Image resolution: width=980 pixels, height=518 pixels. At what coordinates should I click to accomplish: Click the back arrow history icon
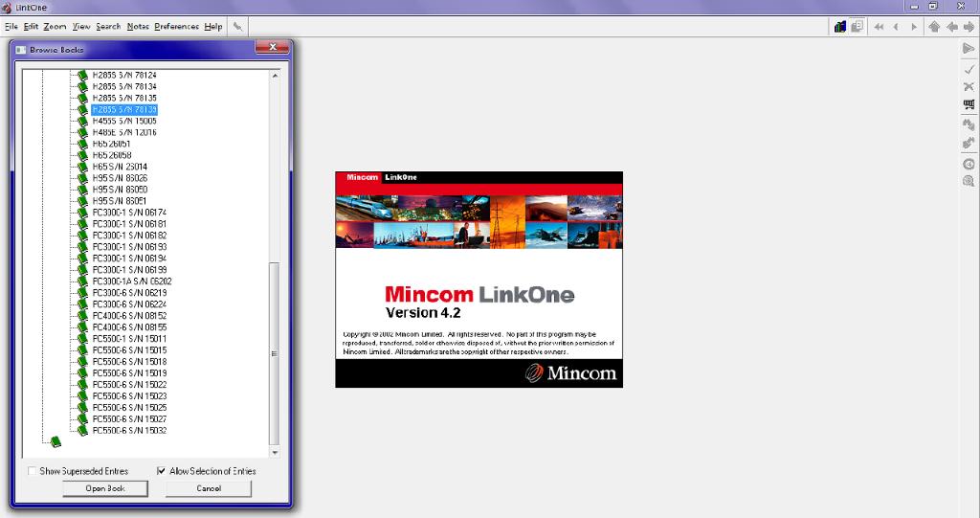pyautogui.click(x=952, y=27)
